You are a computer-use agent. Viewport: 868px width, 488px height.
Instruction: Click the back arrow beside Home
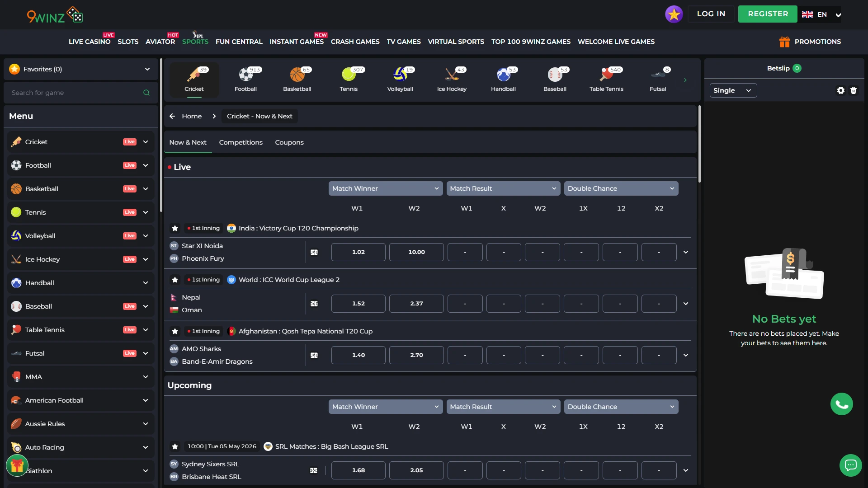(172, 116)
